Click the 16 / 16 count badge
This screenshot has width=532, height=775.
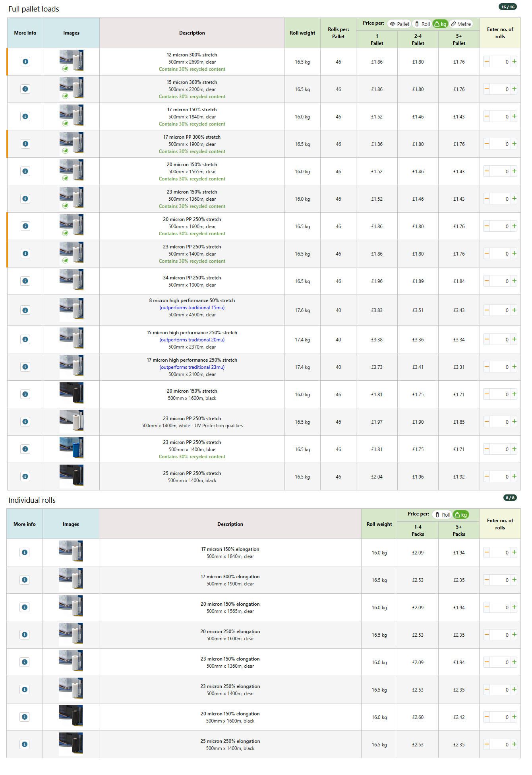click(x=508, y=7)
